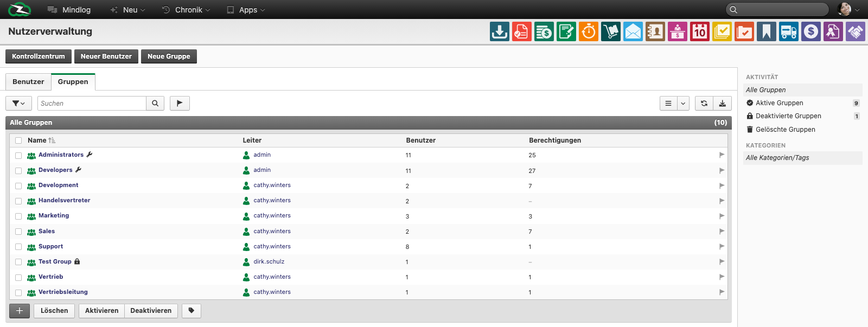Open the green notes pencil app icon
Screen dimensions: 868x327
coord(566,31)
